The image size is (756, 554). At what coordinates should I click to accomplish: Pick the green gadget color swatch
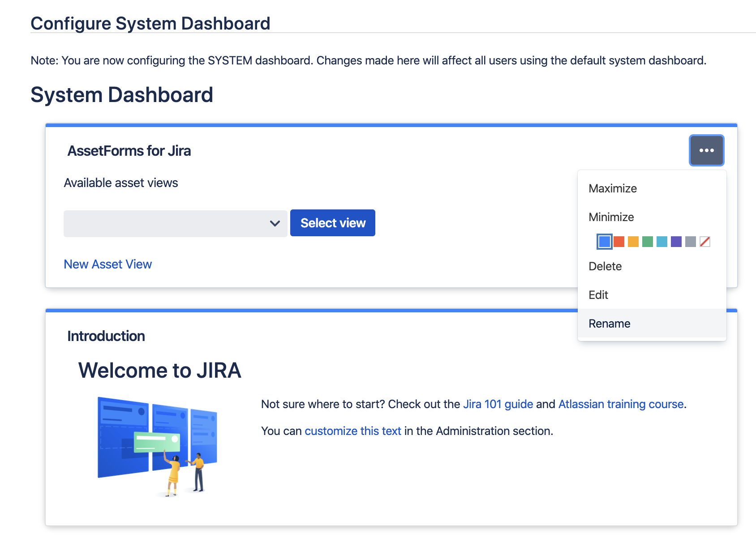point(648,242)
